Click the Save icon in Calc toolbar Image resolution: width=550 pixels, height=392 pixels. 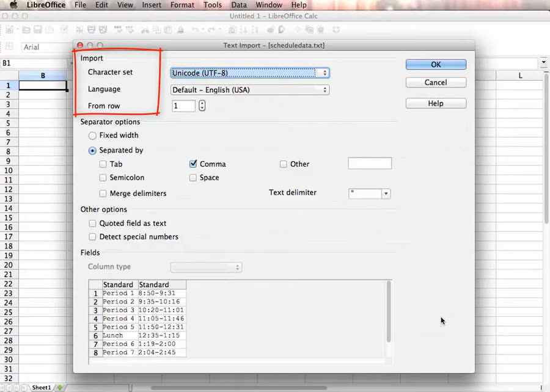[37, 30]
